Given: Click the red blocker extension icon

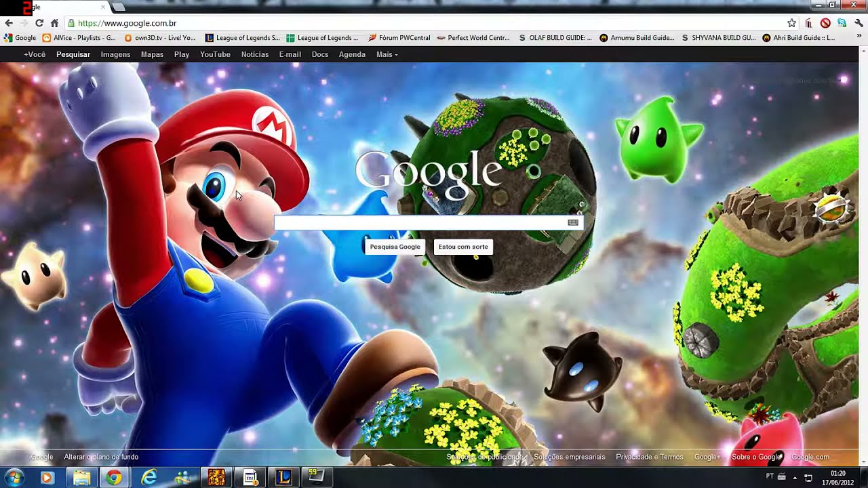Looking at the screenshot, I should [825, 23].
